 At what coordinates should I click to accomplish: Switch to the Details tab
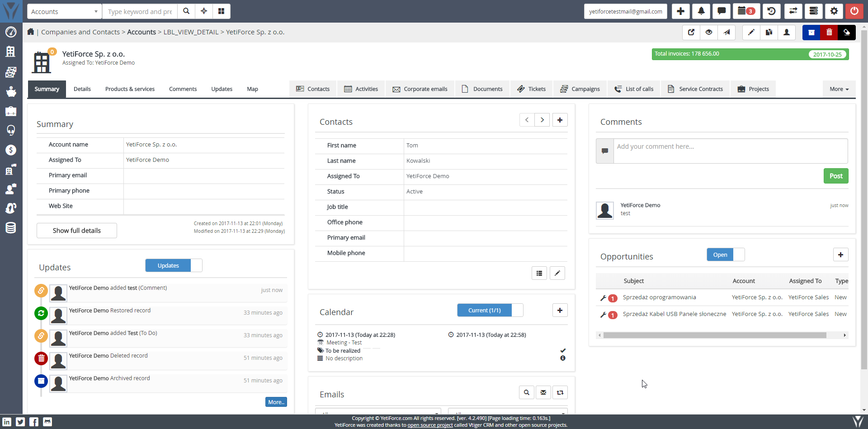[82, 89]
